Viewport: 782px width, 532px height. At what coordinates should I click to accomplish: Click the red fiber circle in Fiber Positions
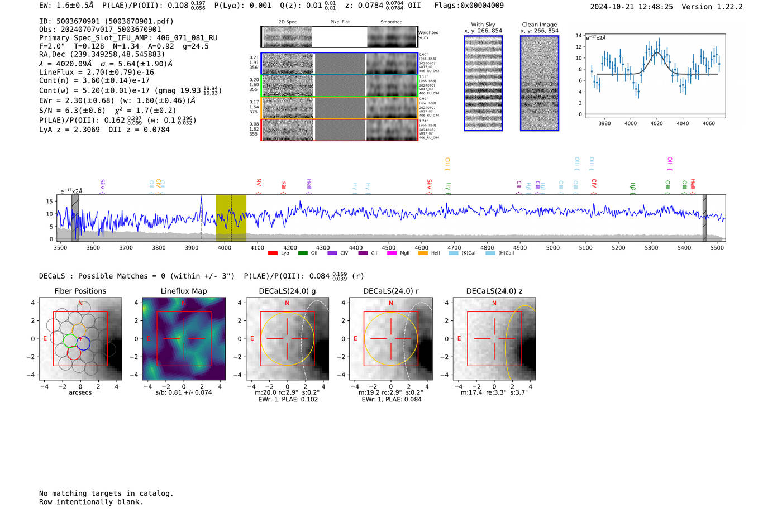tap(74, 353)
